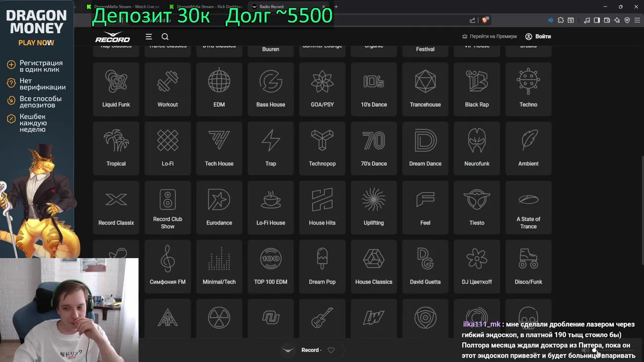The image size is (644, 362).
Task: Switch to DragonMafia Stream Watch Live tab
Action: pyautogui.click(x=123, y=7)
